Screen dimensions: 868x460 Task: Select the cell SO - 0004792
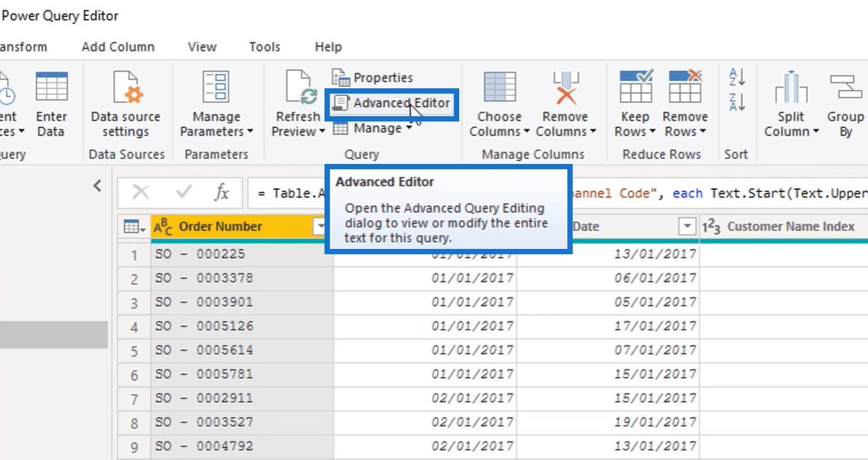(242, 446)
